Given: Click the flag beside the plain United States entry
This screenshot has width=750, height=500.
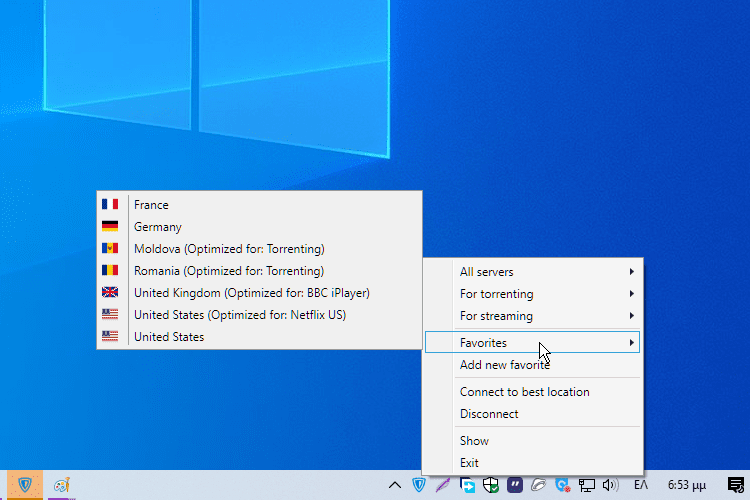Looking at the screenshot, I should coord(110,336).
